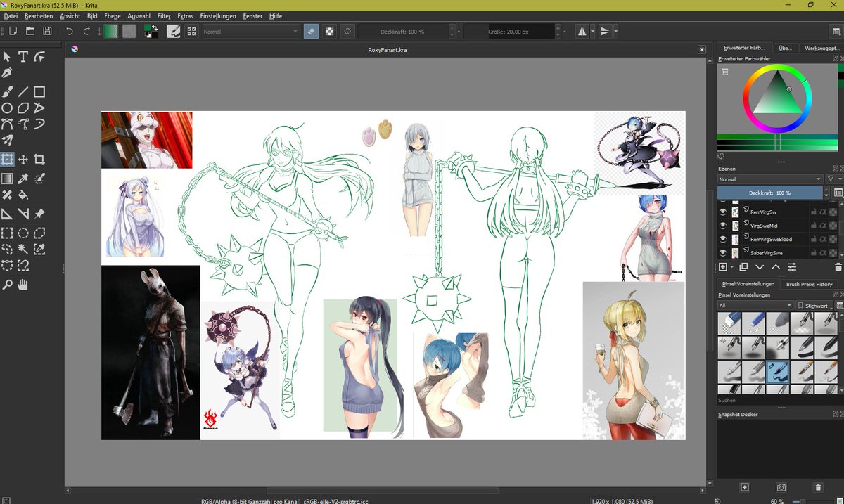This screenshot has width=844, height=504.
Task: Select the Calligraphy tool
Action: (7, 72)
